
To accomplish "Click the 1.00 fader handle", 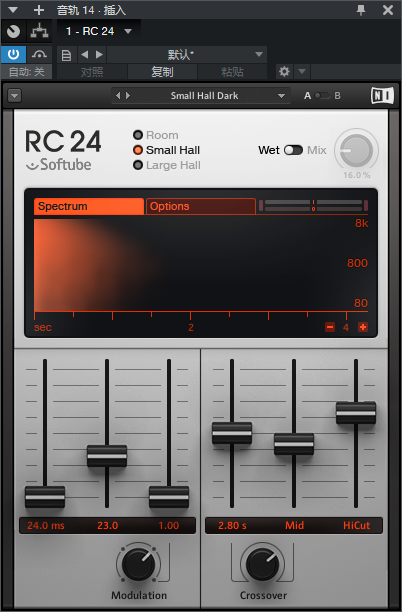I will pyautogui.click(x=169, y=497).
